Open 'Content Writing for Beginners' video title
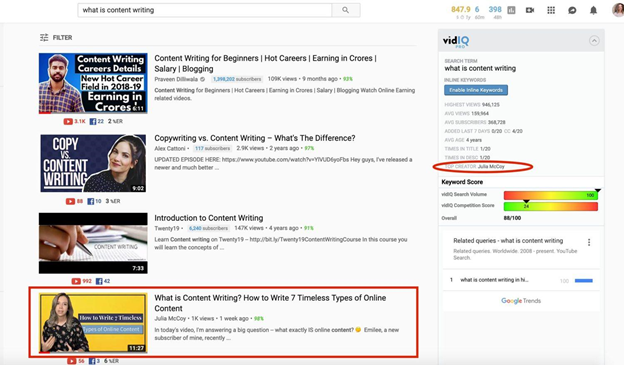The height and width of the screenshot is (365, 624). 265,63
